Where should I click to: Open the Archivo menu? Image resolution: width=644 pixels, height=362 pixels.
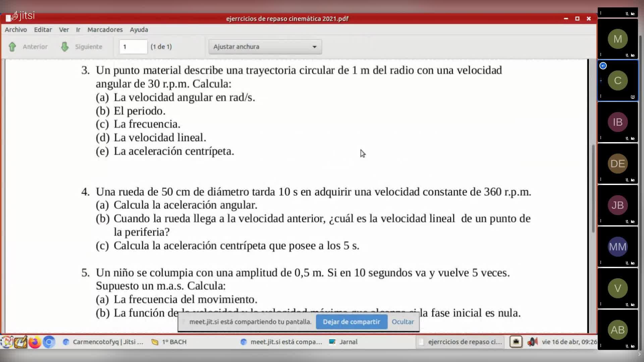coord(16,29)
